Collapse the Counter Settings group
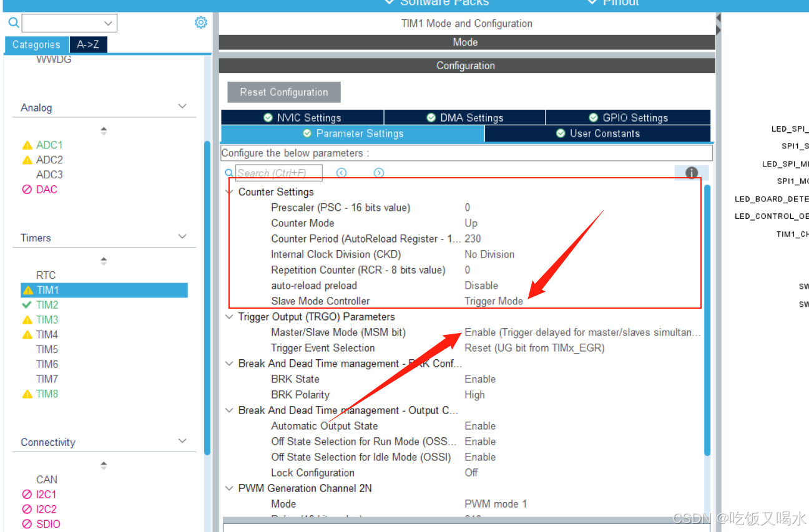This screenshot has height=532, width=809. point(229,192)
